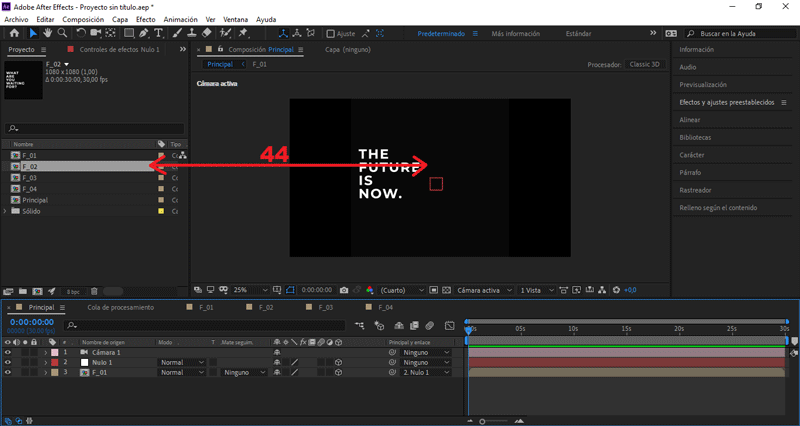The width and height of the screenshot is (800, 426).
Task: Click the Buscar en la Ayuda search field
Action: pos(740,34)
